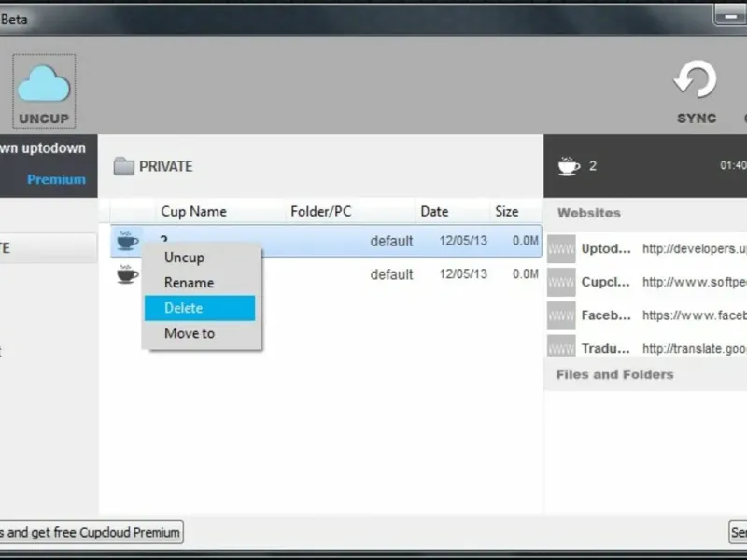This screenshot has height=560, width=747.
Task: Choose Delete from the context menu
Action: pyautogui.click(x=200, y=308)
